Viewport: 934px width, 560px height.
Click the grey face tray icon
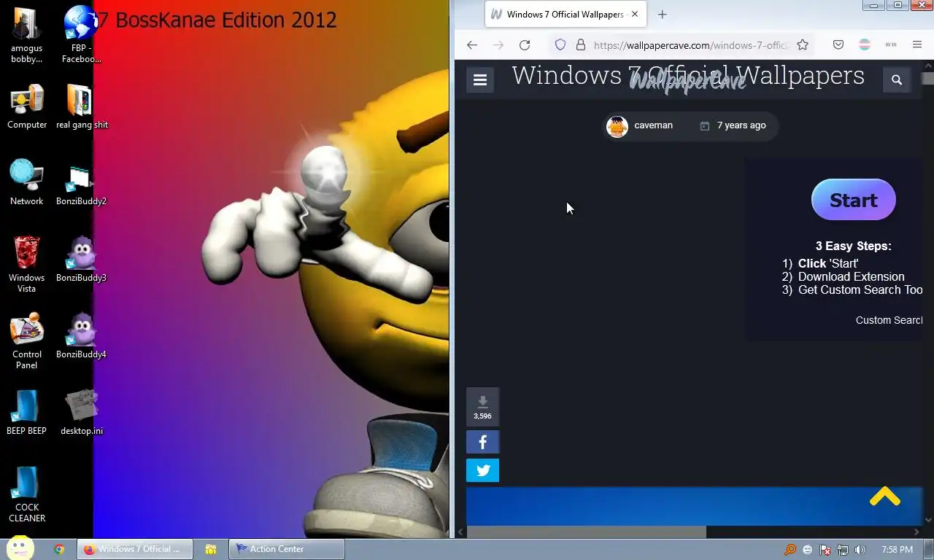pos(807,550)
